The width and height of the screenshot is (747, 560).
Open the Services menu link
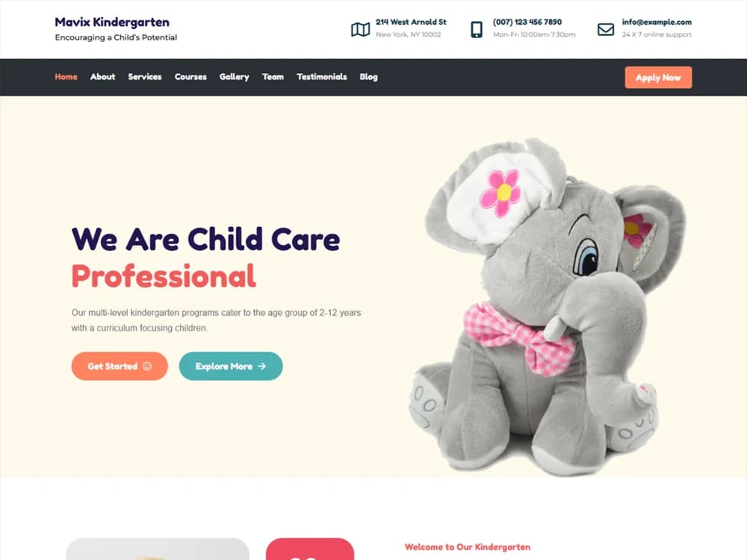(145, 77)
